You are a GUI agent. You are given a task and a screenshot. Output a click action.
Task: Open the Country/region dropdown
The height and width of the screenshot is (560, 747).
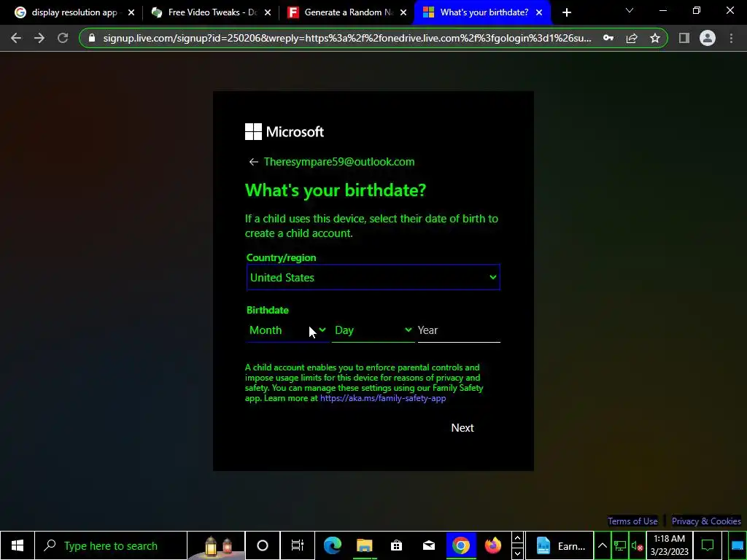click(x=373, y=277)
